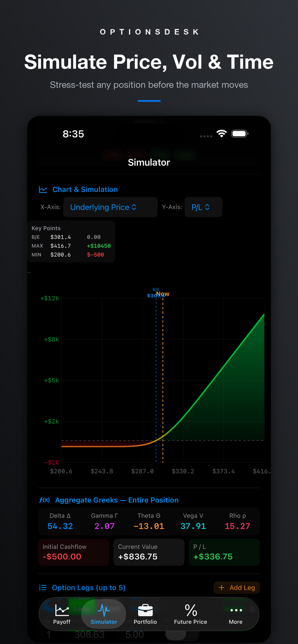Open the X-Axis Underlying Price dropdown
The width and height of the screenshot is (298, 644).
[110, 207]
